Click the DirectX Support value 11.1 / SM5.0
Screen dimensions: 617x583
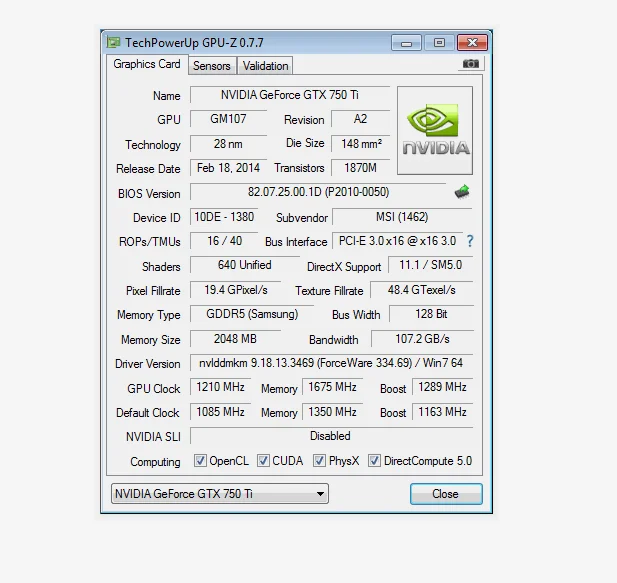tap(430, 265)
